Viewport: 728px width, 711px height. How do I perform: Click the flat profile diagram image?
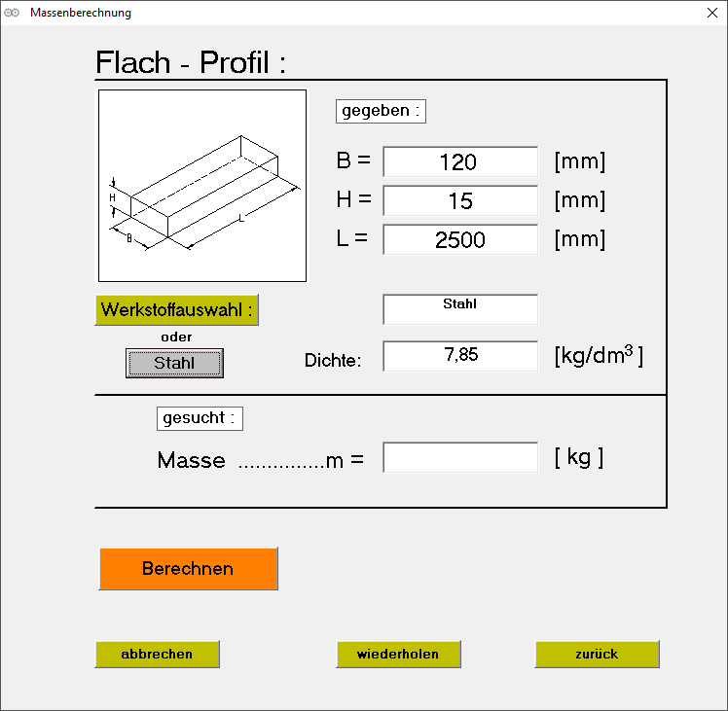pos(202,186)
